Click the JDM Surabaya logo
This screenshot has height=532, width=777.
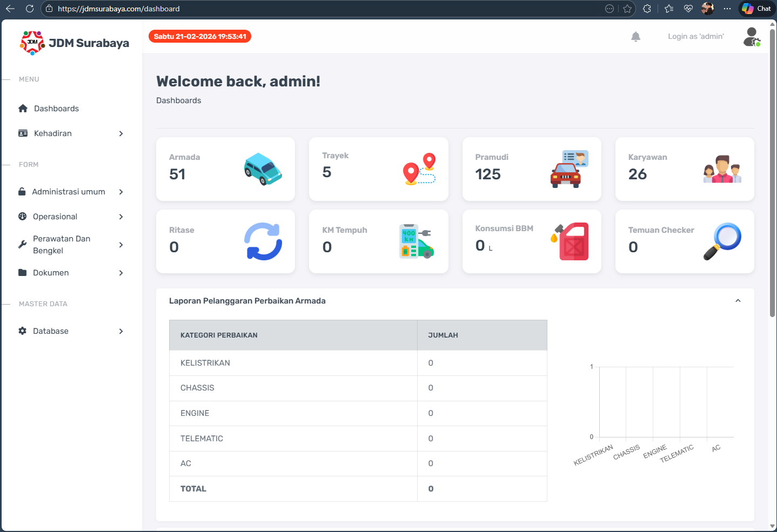pyautogui.click(x=75, y=43)
